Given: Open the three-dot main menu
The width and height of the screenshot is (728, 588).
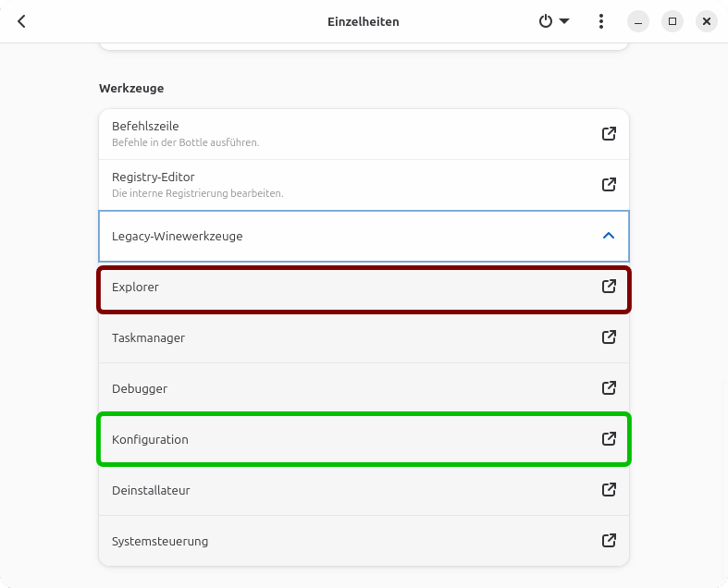Looking at the screenshot, I should coord(601,21).
